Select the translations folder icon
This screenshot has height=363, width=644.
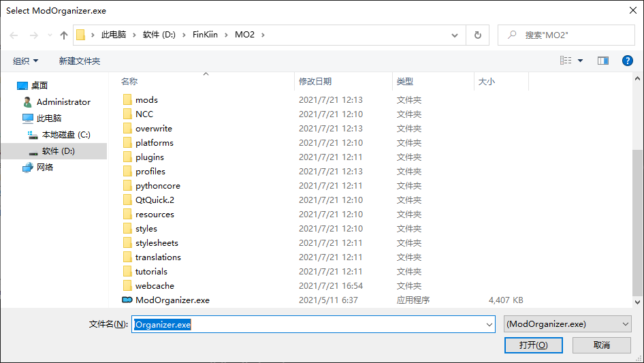click(x=127, y=257)
